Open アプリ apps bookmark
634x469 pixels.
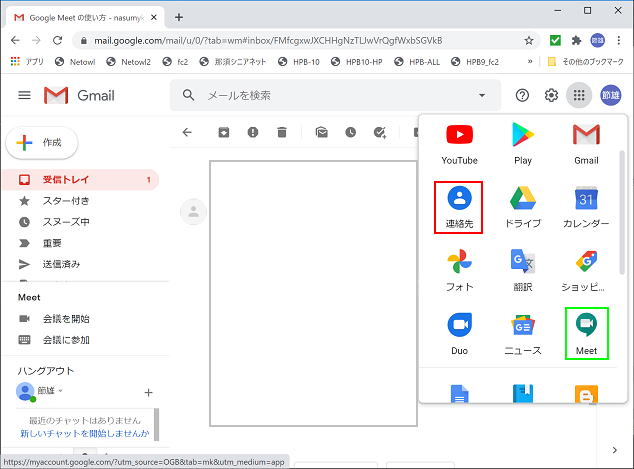27,61
